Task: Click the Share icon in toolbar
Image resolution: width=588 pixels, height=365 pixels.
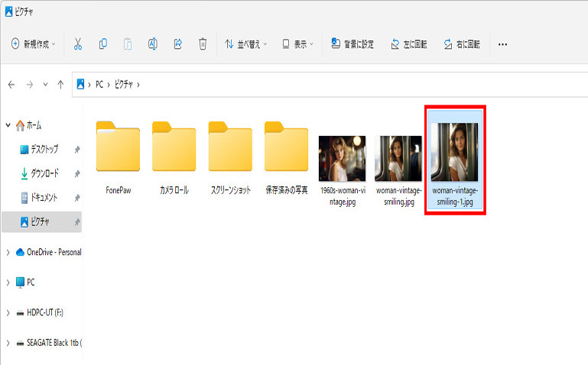Action: pyautogui.click(x=177, y=44)
